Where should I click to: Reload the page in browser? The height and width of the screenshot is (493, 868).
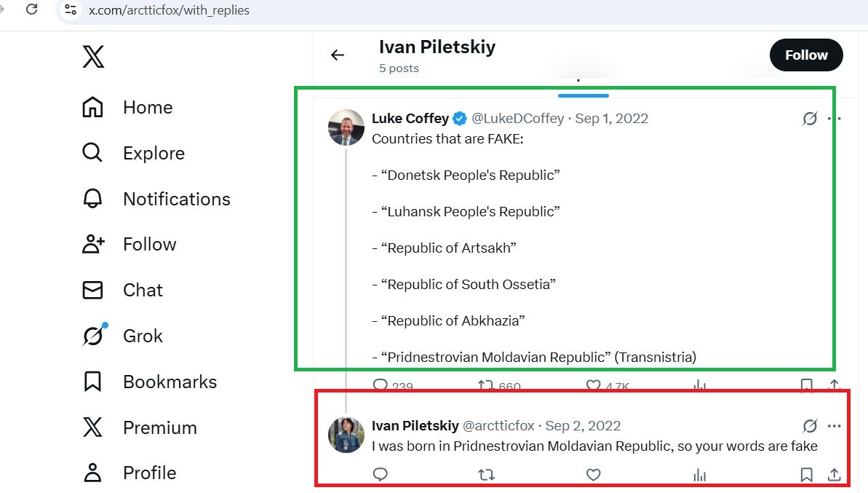(31, 9)
